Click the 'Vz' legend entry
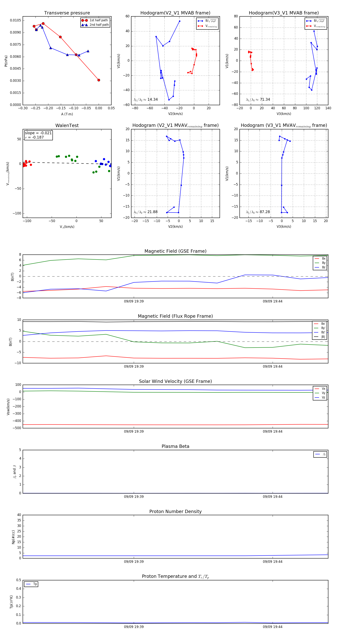This screenshot has width=351, height=644. (320, 398)
